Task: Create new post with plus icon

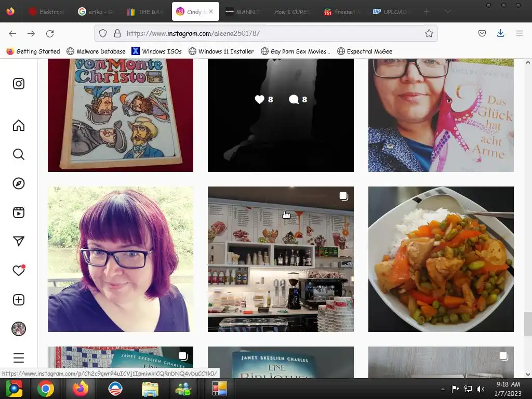Action: (19, 300)
